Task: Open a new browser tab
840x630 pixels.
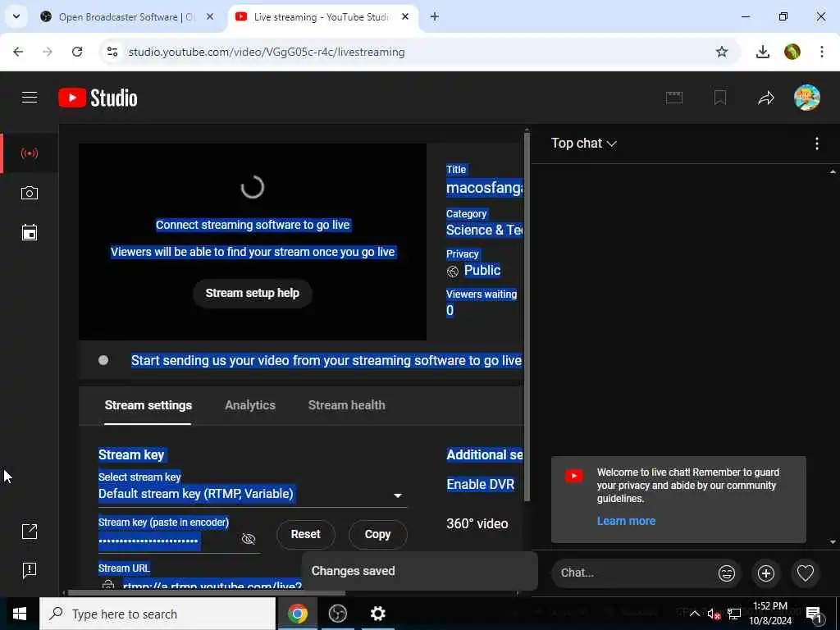Action: [x=435, y=16]
